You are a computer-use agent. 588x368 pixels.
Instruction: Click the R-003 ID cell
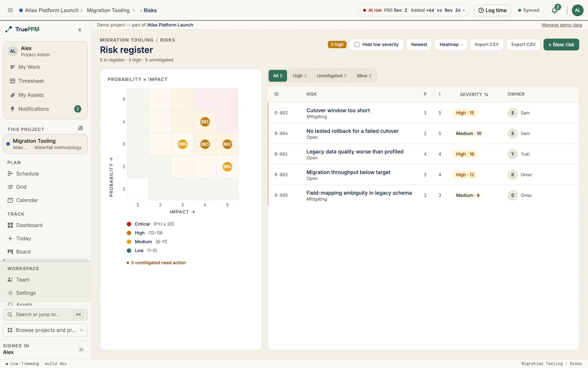coord(281,175)
